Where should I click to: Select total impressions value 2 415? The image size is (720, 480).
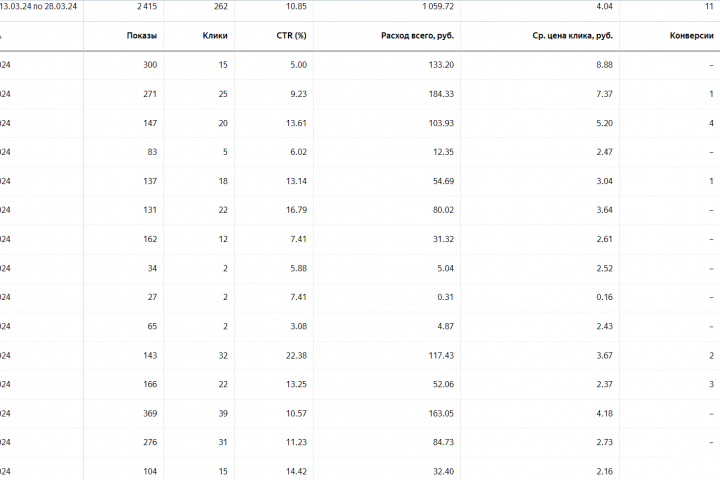tap(145, 6)
